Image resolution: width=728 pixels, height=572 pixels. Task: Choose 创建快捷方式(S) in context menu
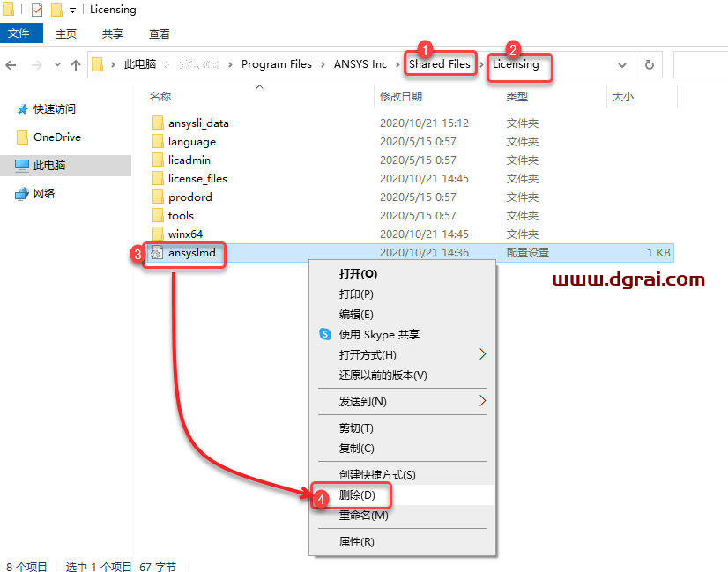tap(402, 474)
